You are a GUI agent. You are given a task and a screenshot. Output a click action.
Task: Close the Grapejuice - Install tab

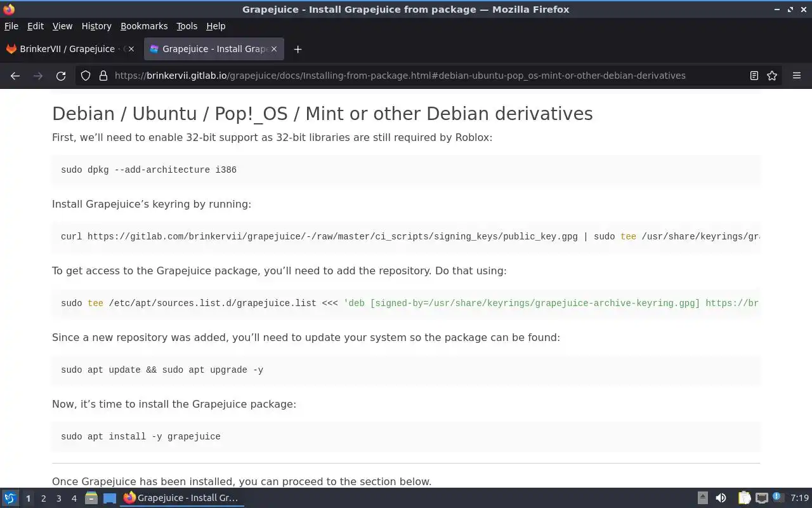[x=274, y=49]
